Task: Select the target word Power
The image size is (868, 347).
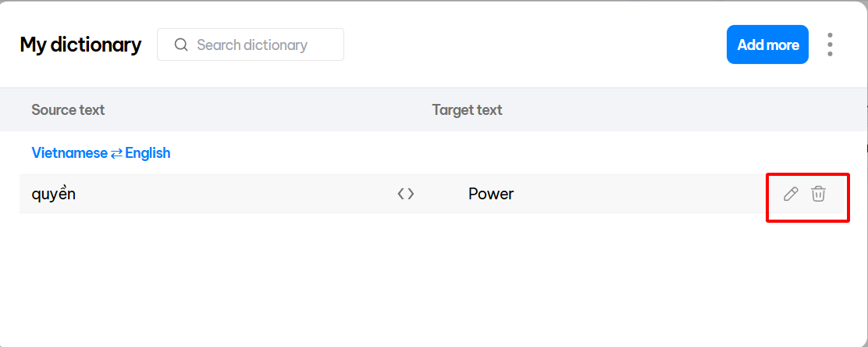Action: coord(491,194)
